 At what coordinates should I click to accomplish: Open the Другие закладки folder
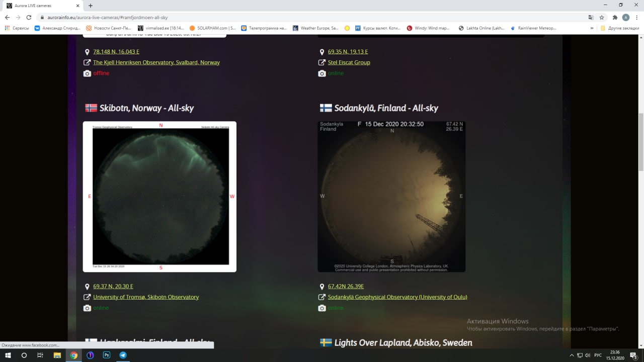pyautogui.click(x=620, y=28)
